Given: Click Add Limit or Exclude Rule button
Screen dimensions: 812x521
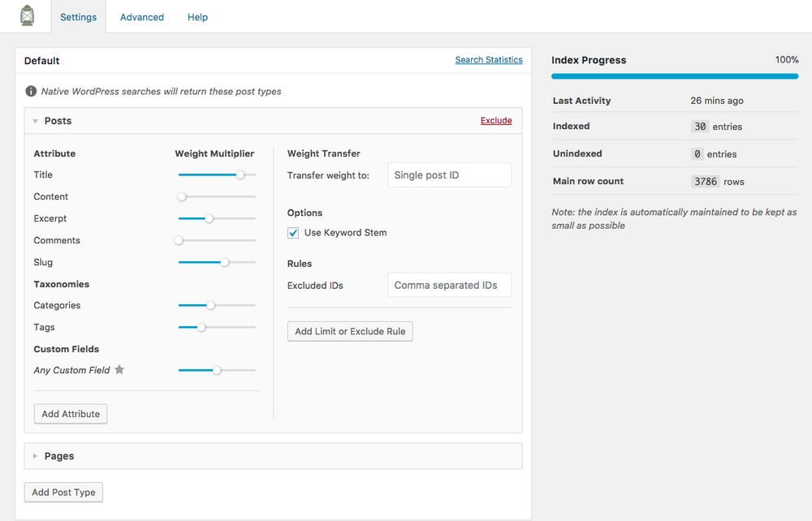Looking at the screenshot, I should (x=350, y=331).
